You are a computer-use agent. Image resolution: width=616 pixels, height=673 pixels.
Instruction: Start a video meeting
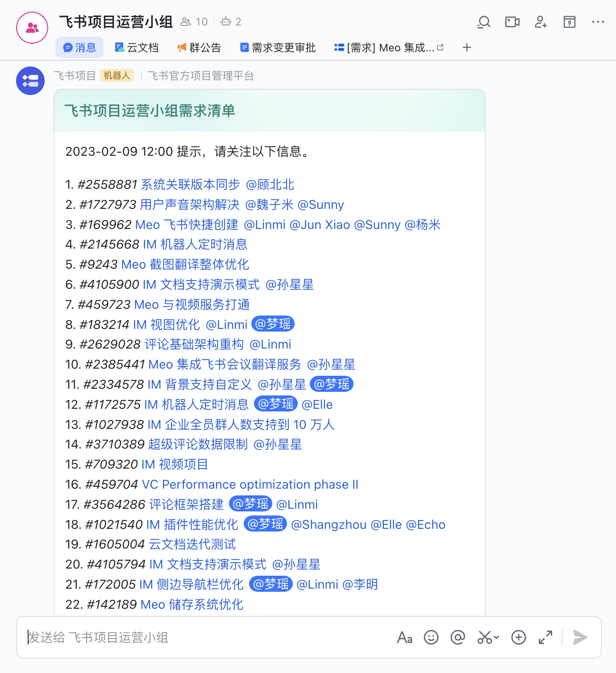pos(512,22)
